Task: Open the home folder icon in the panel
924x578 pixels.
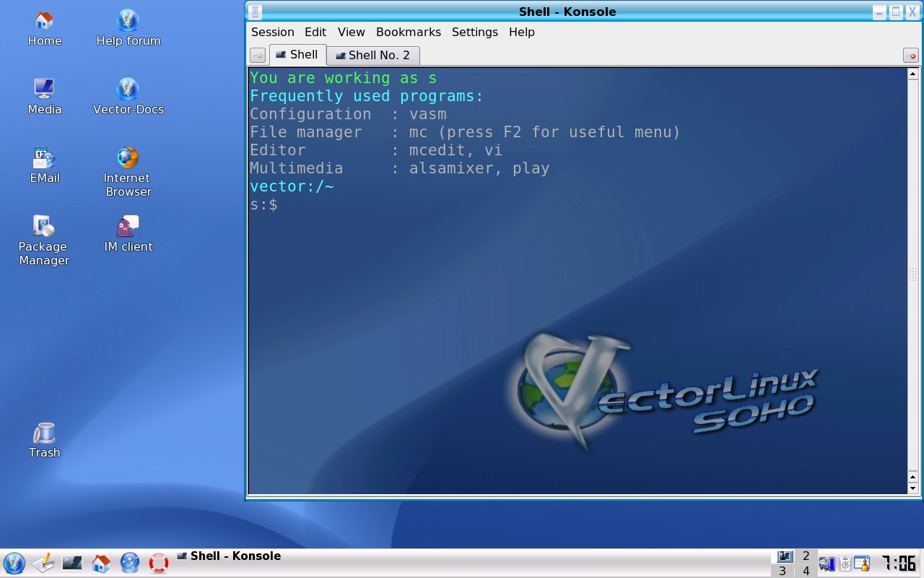Action: pos(101,563)
